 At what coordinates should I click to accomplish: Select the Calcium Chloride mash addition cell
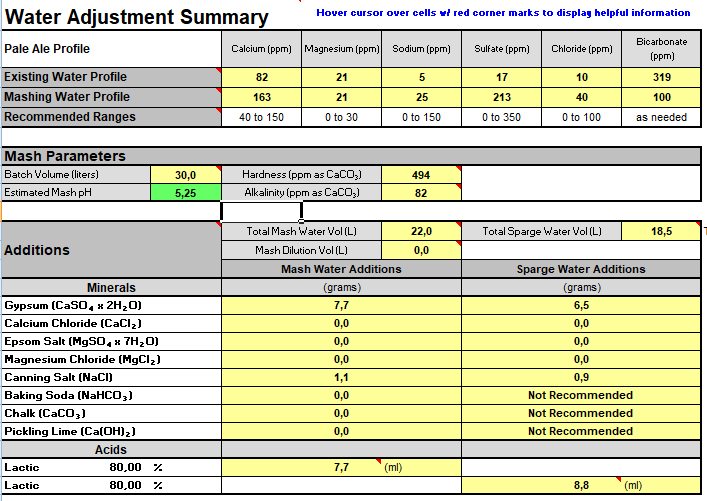click(x=341, y=324)
